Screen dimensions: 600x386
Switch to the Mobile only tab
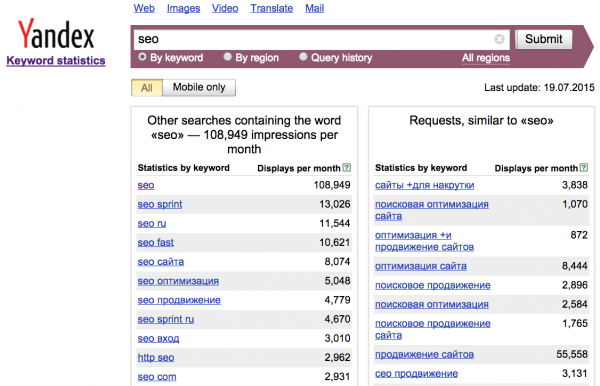coord(199,88)
